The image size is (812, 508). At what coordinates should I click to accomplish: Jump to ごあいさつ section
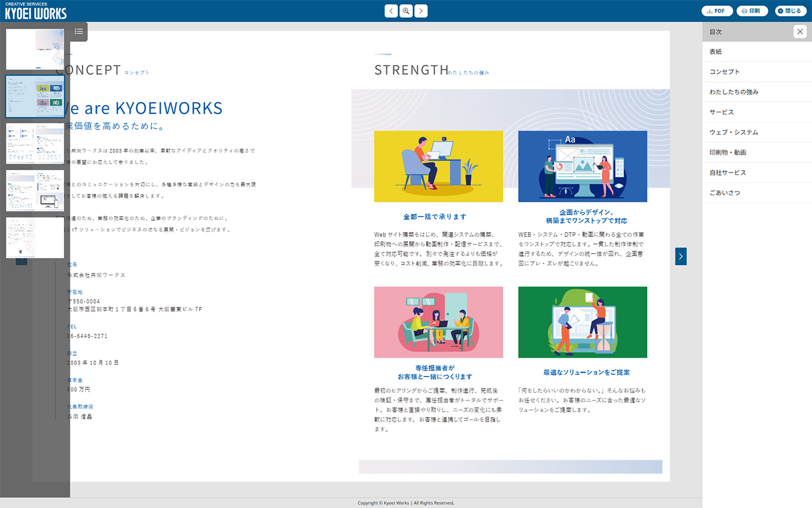pyautogui.click(x=757, y=193)
